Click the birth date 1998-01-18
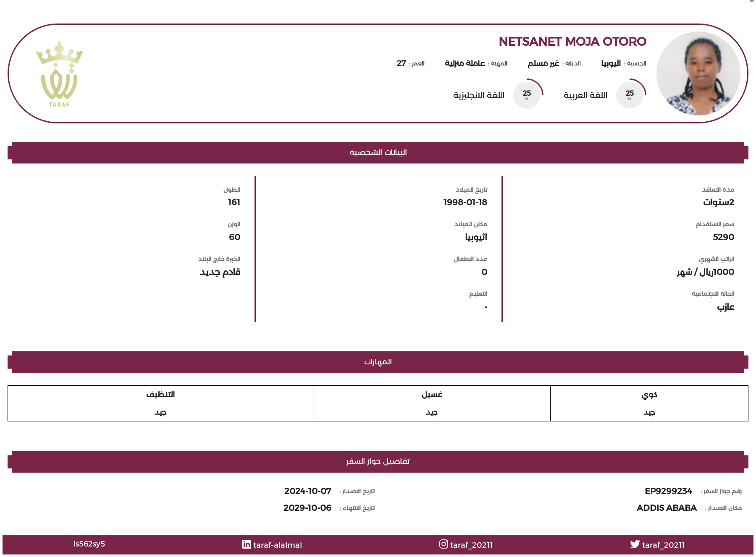This screenshot has width=756, height=557. (x=465, y=202)
